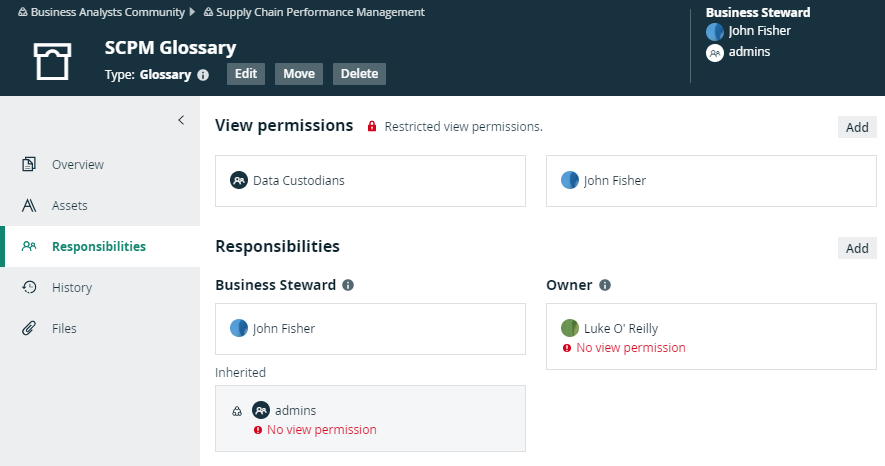The height and width of the screenshot is (466, 885).
Task: Click info icon beside Business Steward heading
Action: 348,285
